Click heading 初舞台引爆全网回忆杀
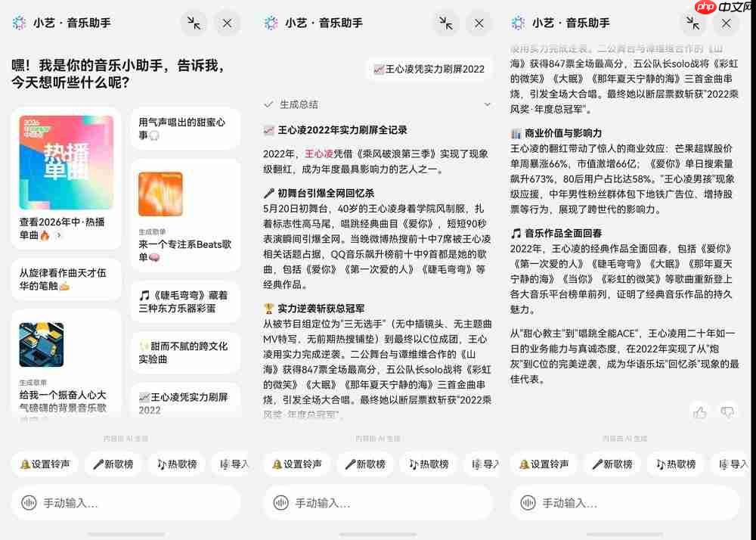756x540 pixels. 319,194
